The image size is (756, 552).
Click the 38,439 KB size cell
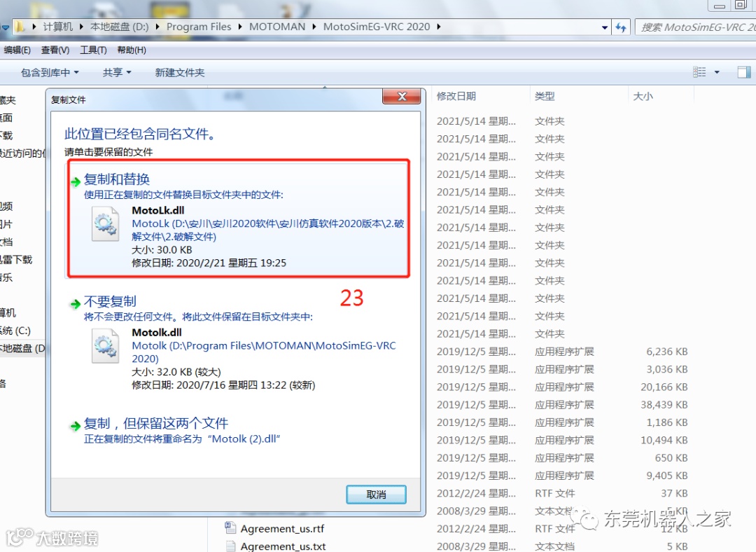[x=664, y=405]
